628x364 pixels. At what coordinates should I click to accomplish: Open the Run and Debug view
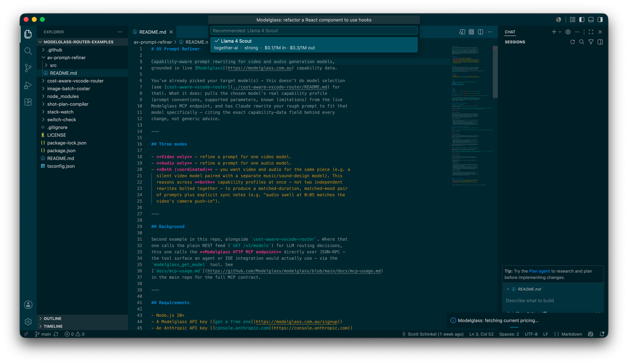tap(28, 85)
